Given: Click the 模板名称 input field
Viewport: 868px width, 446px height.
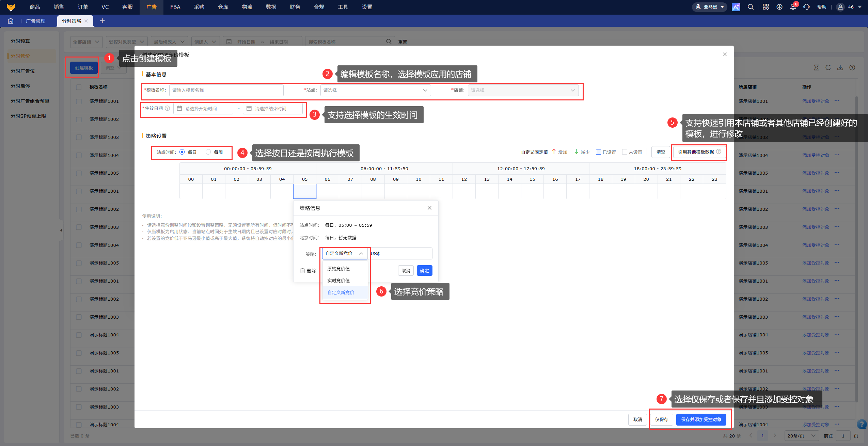Looking at the screenshot, I should [226, 90].
